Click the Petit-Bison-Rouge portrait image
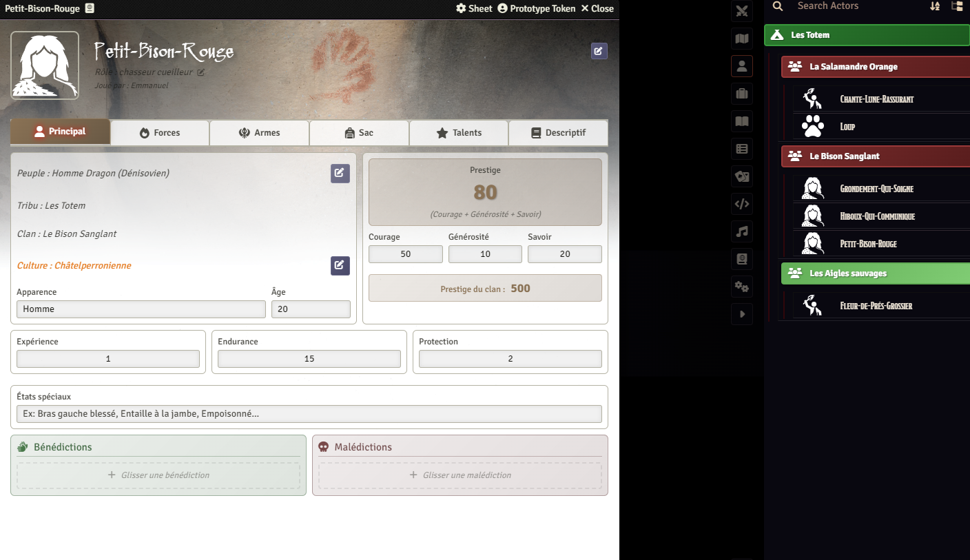Image resolution: width=970 pixels, height=560 pixels. coord(45,65)
